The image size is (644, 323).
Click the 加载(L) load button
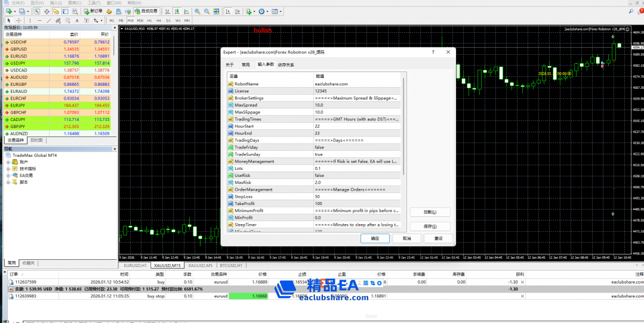coord(430,212)
